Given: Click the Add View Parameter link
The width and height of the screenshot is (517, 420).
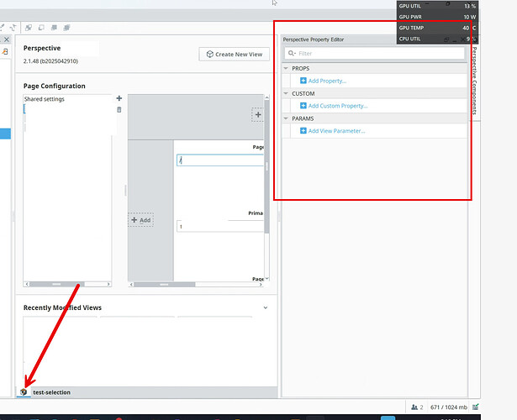Looking at the screenshot, I should point(336,131).
